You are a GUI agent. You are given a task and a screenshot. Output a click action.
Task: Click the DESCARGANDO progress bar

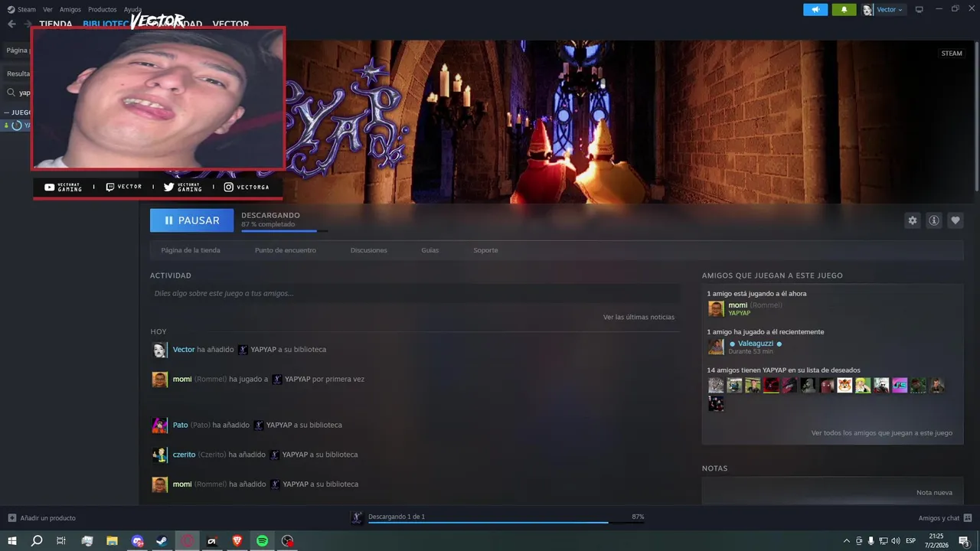click(x=284, y=230)
